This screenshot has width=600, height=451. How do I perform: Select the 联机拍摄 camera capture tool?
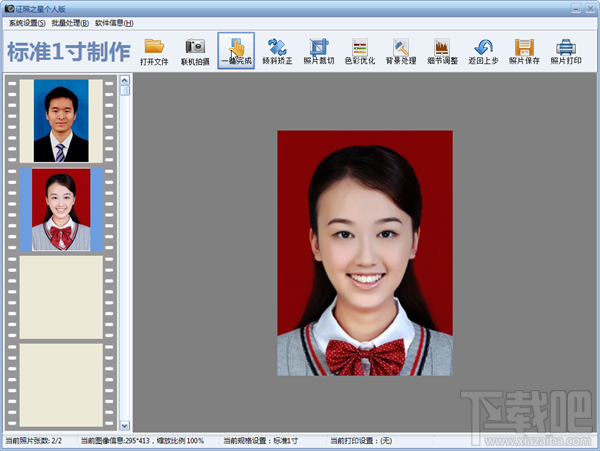click(x=195, y=51)
